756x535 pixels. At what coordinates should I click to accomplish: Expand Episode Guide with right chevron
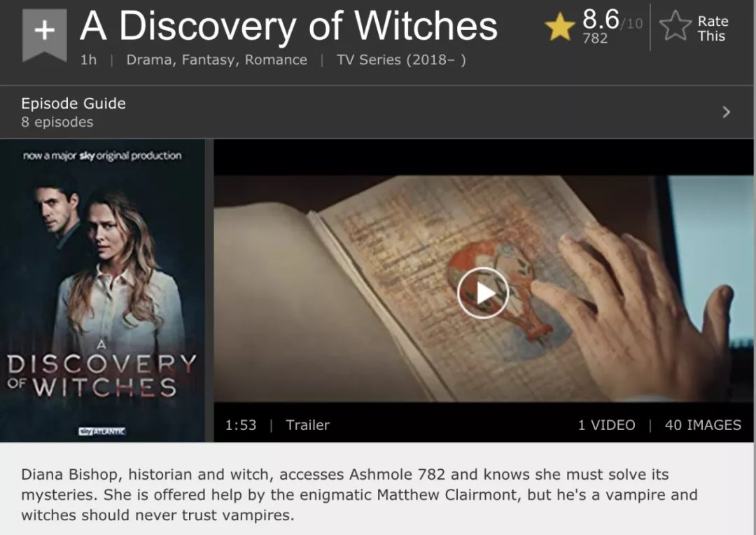726,112
